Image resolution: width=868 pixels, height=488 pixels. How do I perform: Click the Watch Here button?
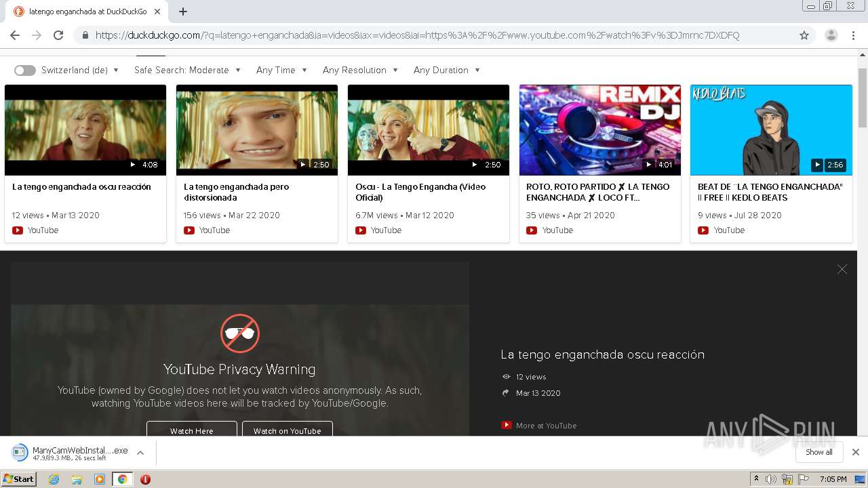192,430
